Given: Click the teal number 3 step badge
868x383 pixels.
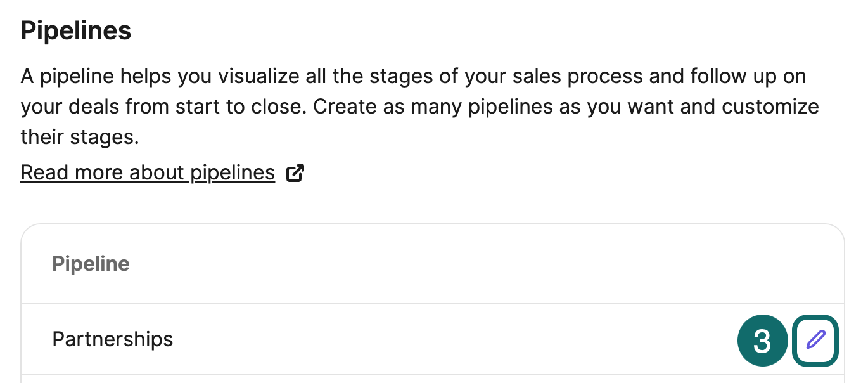Looking at the screenshot, I should (x=762, y=341).
